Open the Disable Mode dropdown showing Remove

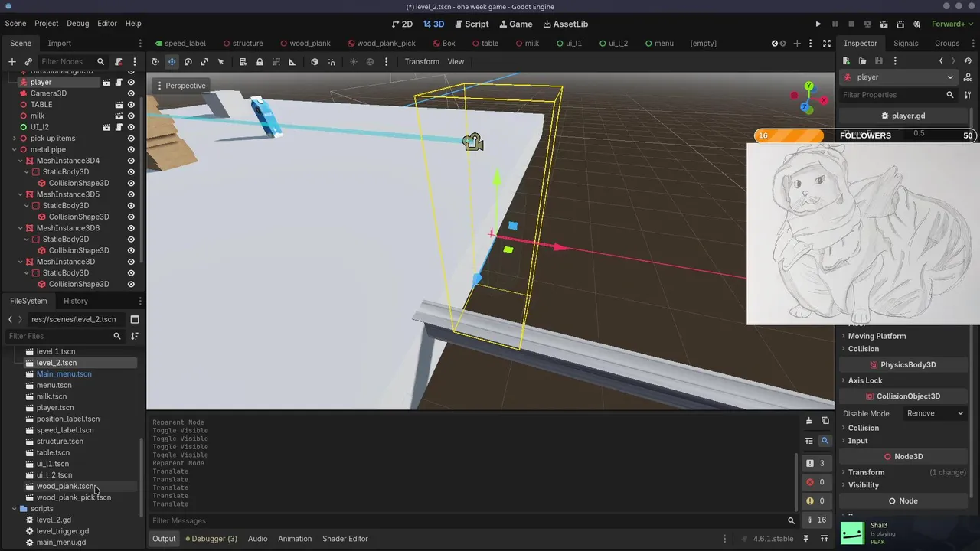[x=935, y=413]
